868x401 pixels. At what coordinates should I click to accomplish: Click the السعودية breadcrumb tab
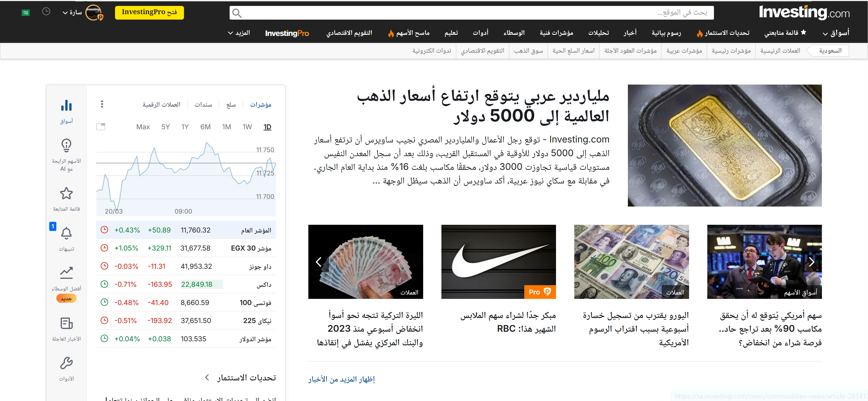coord(830,51)
